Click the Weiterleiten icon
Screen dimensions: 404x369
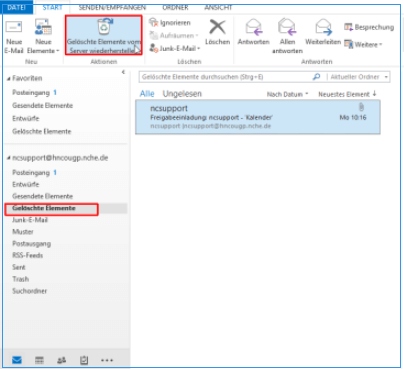pyautogui.click(x=323, y=27)
